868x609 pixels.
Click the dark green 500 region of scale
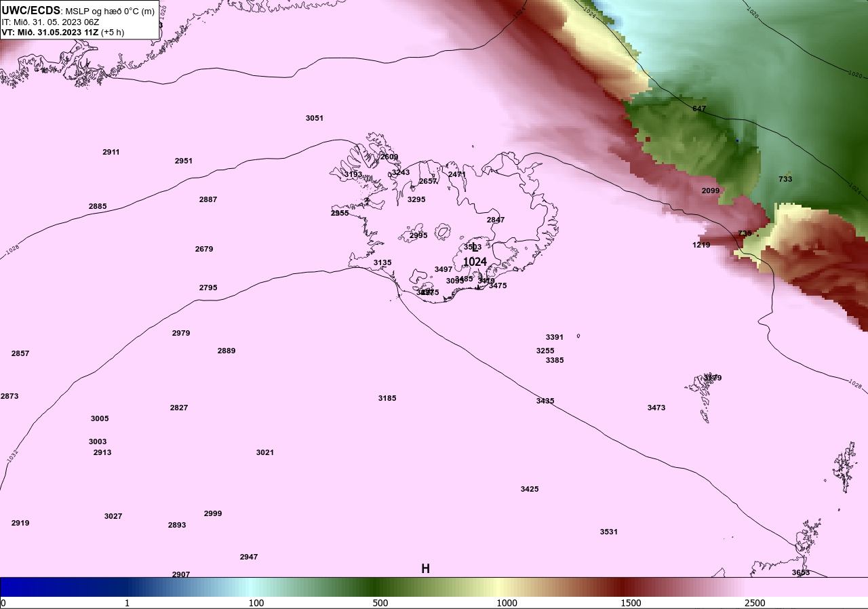click(375, 587)
